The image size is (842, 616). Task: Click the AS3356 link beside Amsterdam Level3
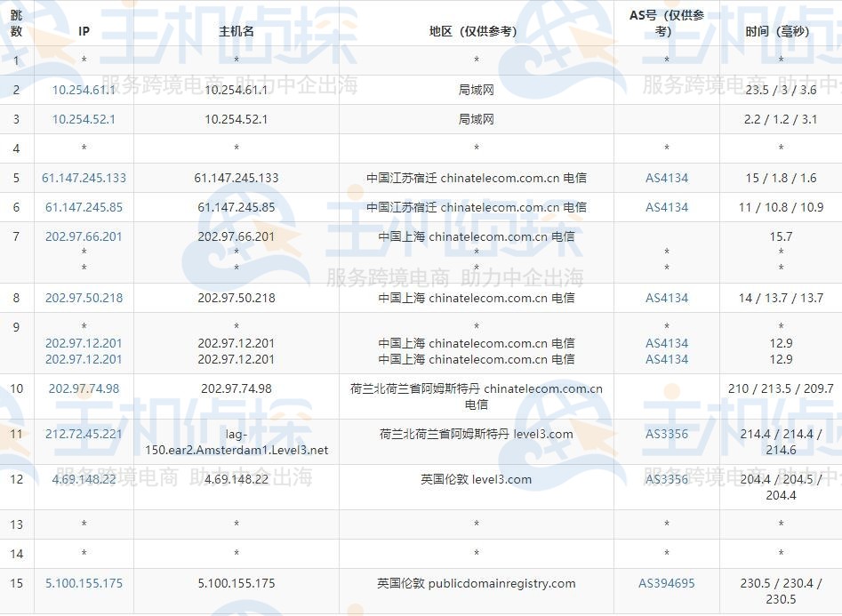[x=666, y=435]
